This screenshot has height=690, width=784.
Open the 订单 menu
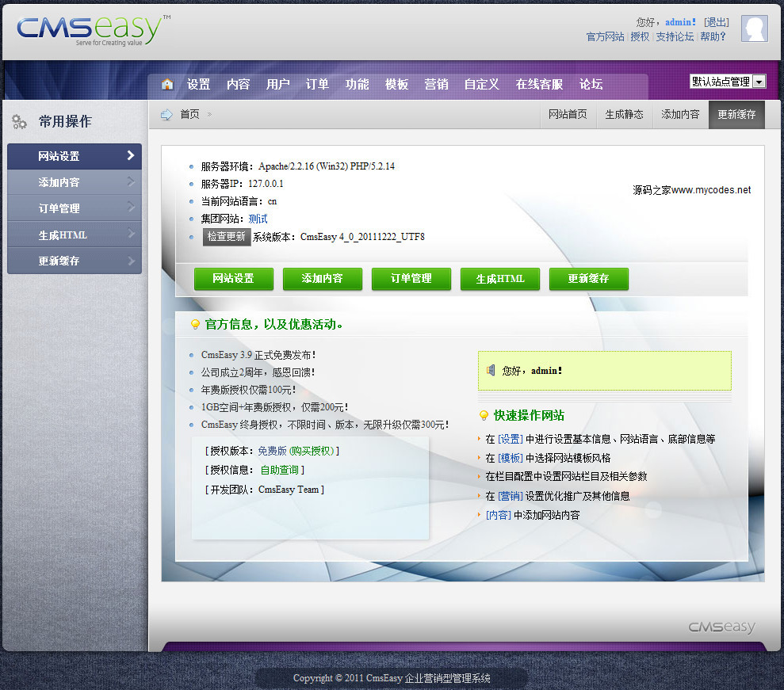point(318,84)
